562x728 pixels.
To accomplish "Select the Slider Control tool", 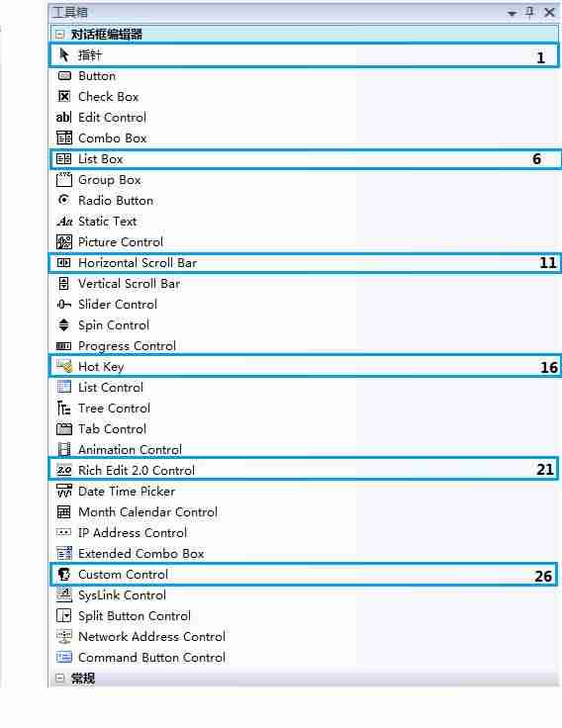I will pyautogui.click(x=304, y=305).
